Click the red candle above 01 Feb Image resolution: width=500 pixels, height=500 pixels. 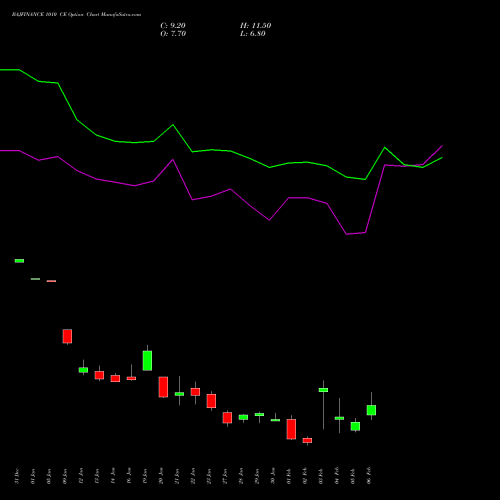[x=291, y=429]
